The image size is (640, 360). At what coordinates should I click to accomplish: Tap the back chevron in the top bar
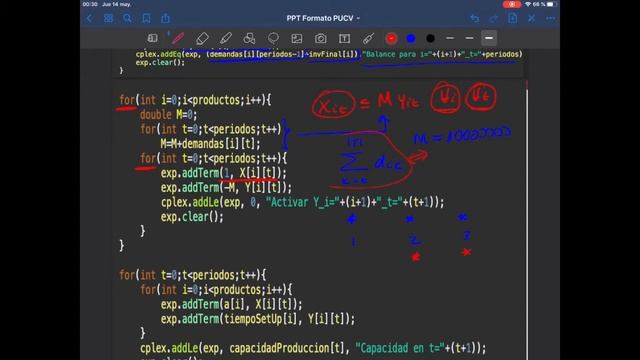(x=89, y=18)
